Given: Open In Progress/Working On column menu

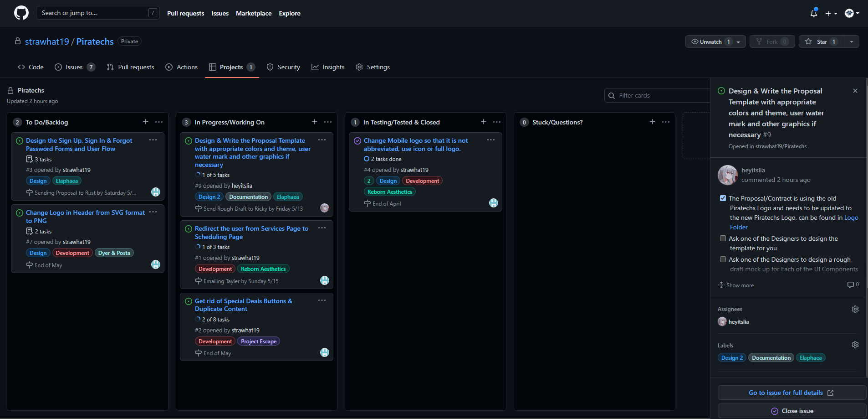Looking at the screenshot, I should click(x=328, y=122).
